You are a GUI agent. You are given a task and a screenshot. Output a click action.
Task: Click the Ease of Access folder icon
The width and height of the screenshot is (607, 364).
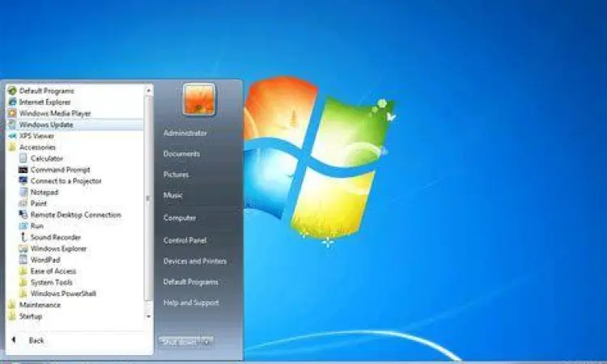tap(23, 271)
